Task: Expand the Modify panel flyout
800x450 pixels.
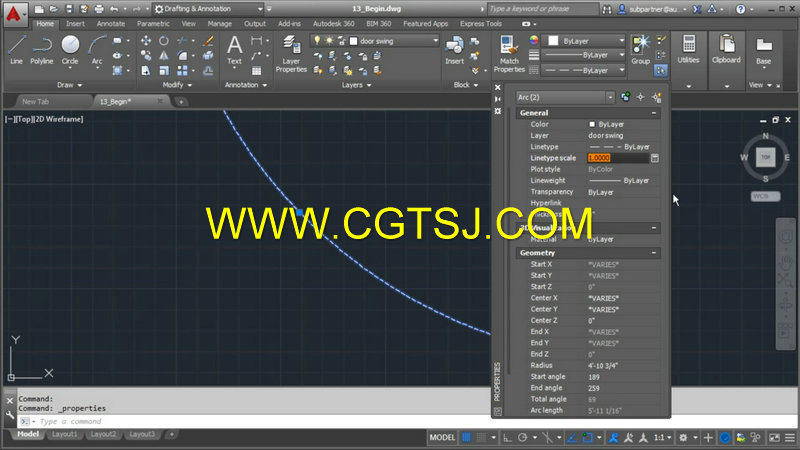Action: pos(177,85)
